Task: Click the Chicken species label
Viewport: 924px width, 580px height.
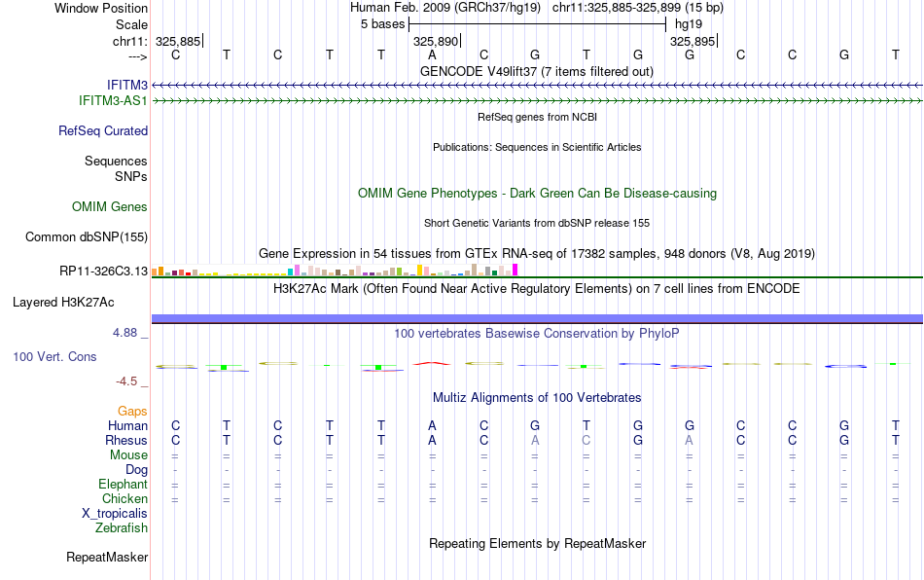Action: (124, 498)
